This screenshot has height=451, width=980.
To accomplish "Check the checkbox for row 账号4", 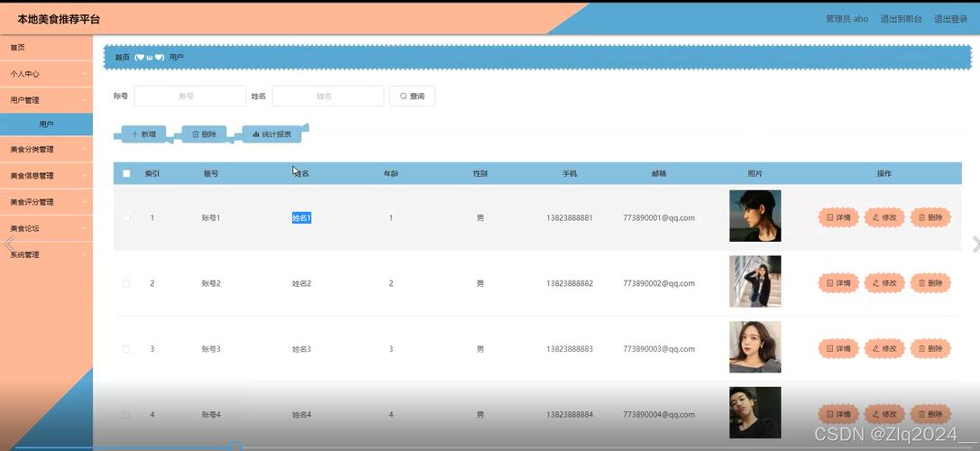I will pos(126,414).
